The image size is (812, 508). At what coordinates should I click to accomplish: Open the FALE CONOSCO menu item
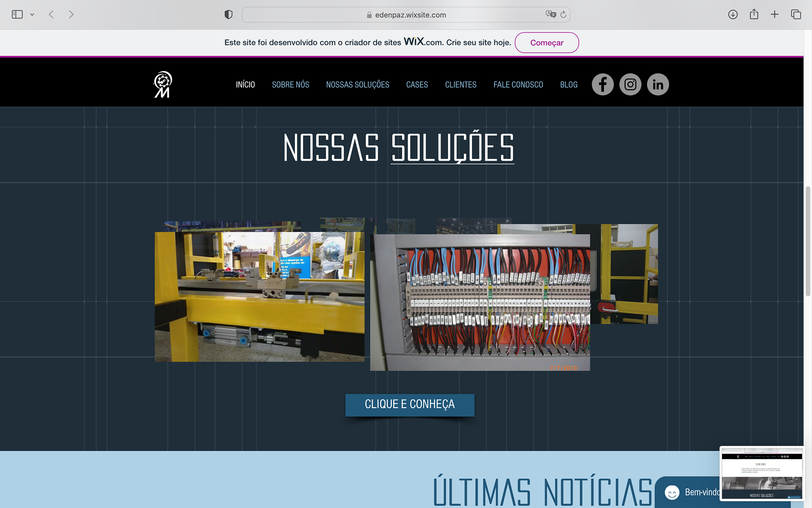[x=518, y=85]
